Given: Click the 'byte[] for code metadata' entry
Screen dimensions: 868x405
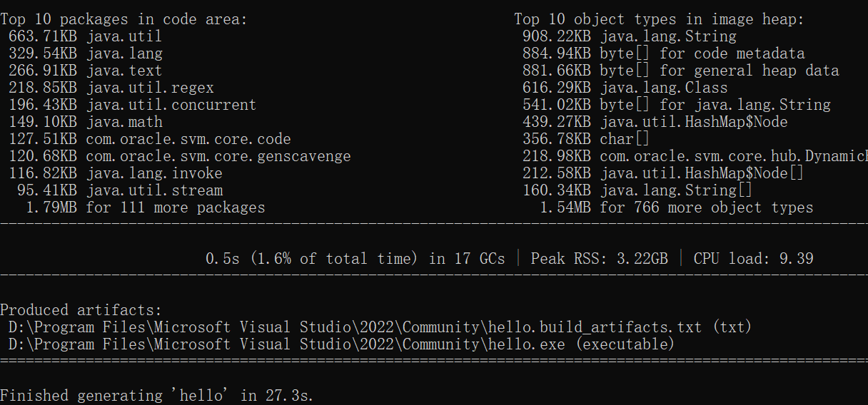Looking at the screenshot, I should pyautogui.click(x=702, y=53).
